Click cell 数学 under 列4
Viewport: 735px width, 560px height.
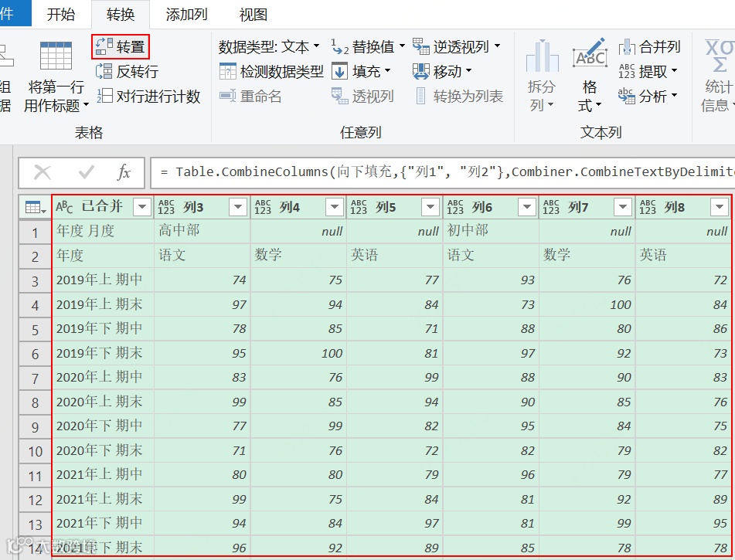pyautogui.click(x=298, y=255)
